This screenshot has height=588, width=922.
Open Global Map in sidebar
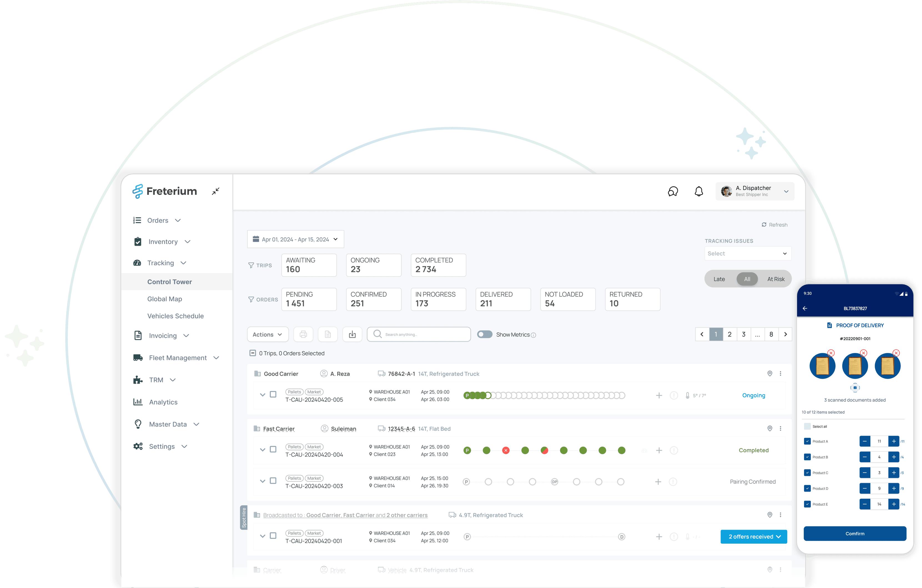165,299
